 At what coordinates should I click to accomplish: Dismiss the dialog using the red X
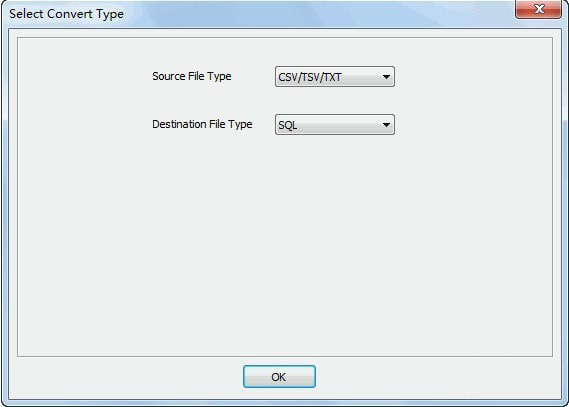[x=539, y=9]
